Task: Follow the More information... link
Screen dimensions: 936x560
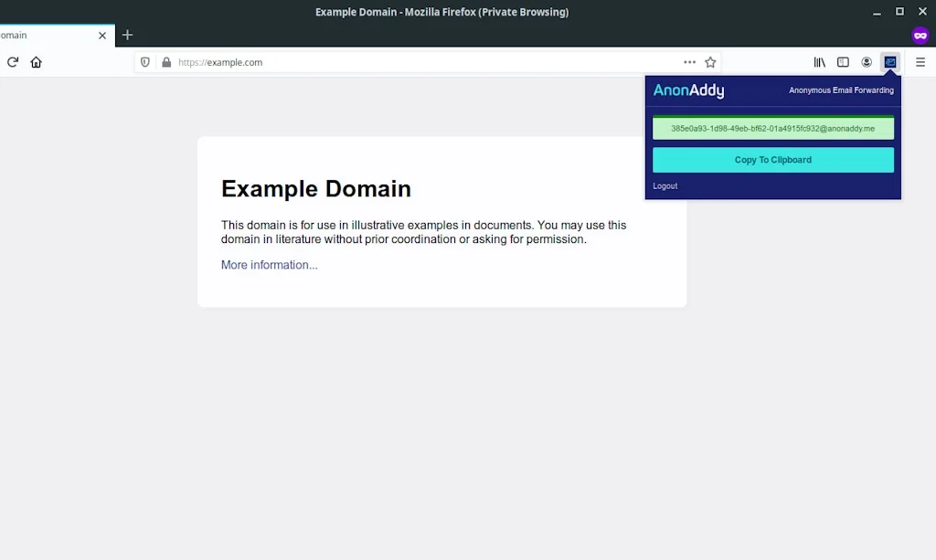Action: click(269, 265)
